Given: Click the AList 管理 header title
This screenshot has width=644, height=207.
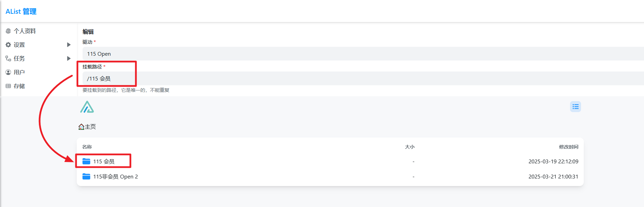Looking at the screenshot, I should point(21,11).
